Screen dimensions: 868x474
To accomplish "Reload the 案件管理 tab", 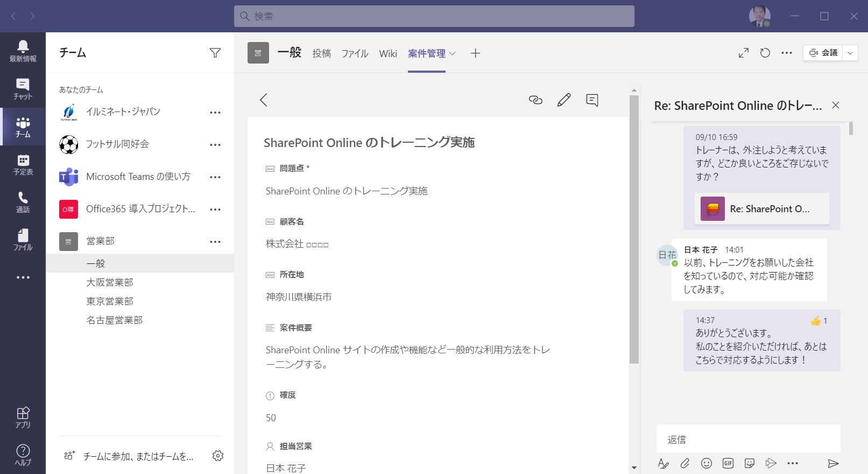I will [x=765, y=53].
